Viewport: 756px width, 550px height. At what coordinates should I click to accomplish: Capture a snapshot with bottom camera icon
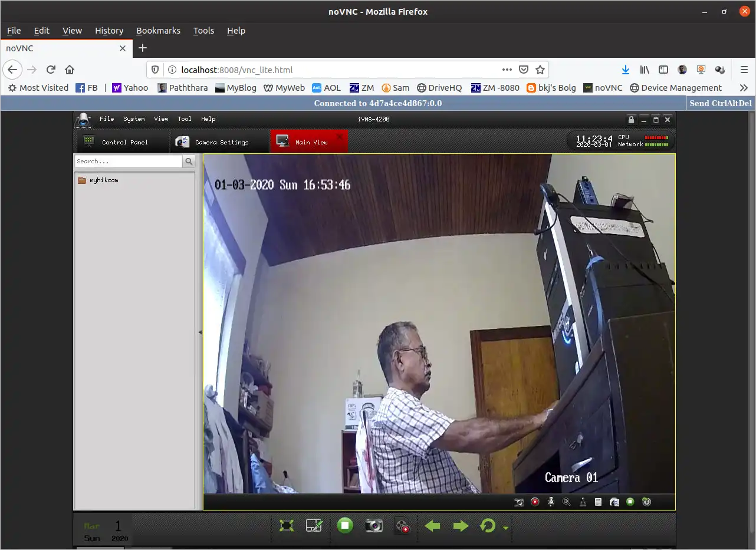pyautogui.click(x=374, y=526)
